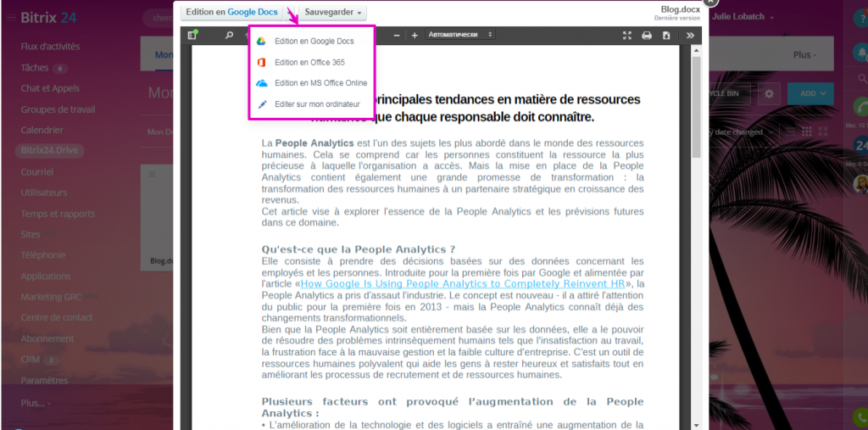The width and height of the screenshot is (868, 430).
Task: Open the Sauvegarder dropdown
Action: (x=333, y=12)
